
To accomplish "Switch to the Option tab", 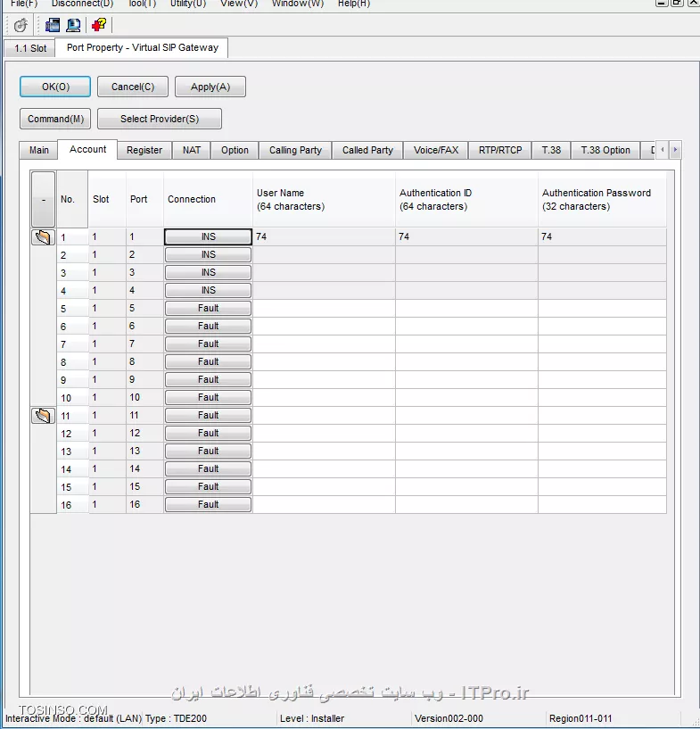I will (235, 150).
